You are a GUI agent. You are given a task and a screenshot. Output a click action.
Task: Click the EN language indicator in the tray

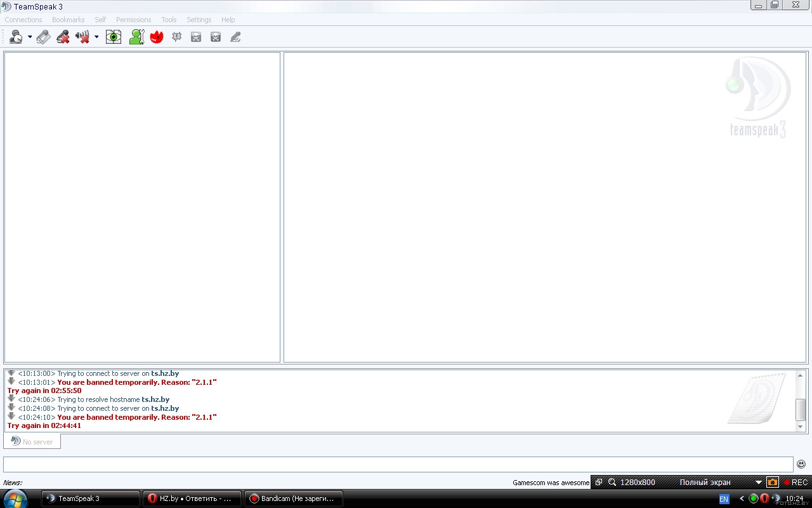[724, 499]
